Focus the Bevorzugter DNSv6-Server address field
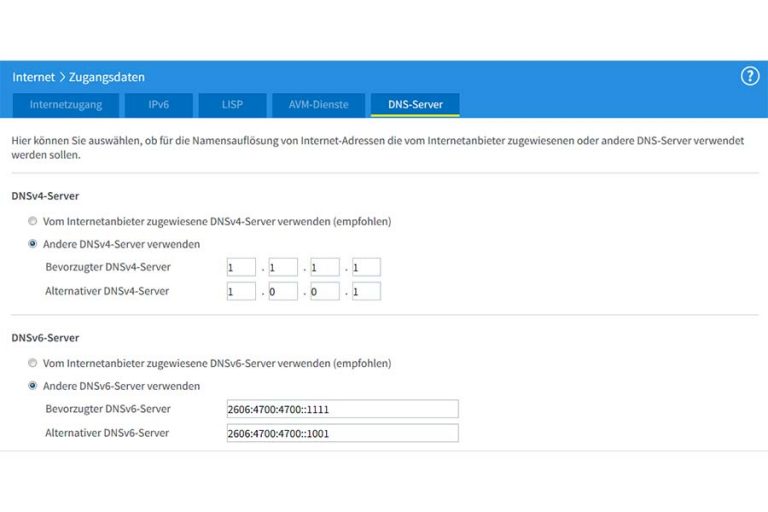 [342, 409]
